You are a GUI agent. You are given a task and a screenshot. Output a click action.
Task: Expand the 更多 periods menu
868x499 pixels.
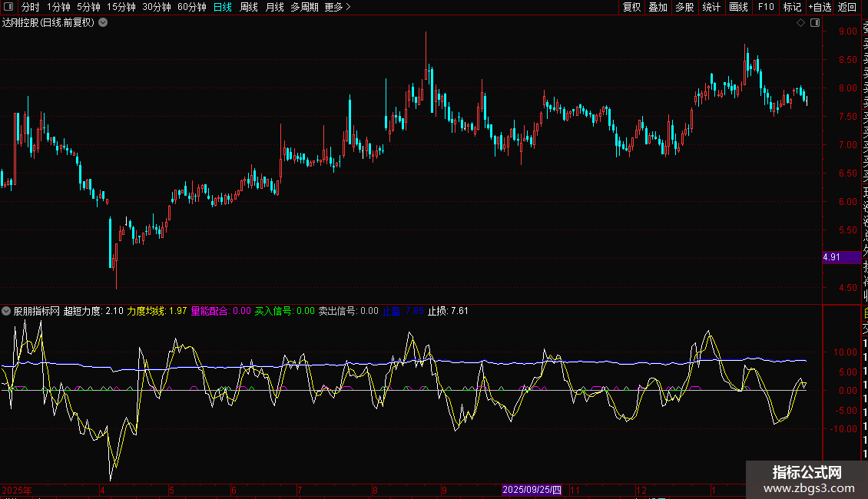click(338, 7)
